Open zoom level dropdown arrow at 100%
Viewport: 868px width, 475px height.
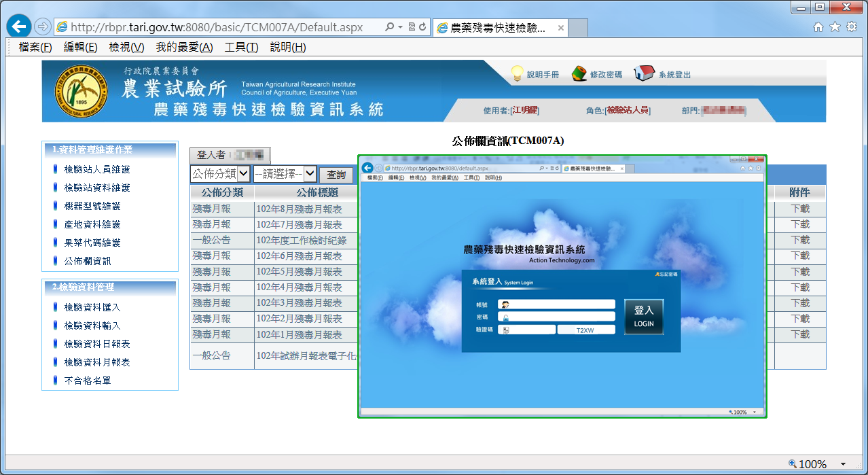(843, 464)
